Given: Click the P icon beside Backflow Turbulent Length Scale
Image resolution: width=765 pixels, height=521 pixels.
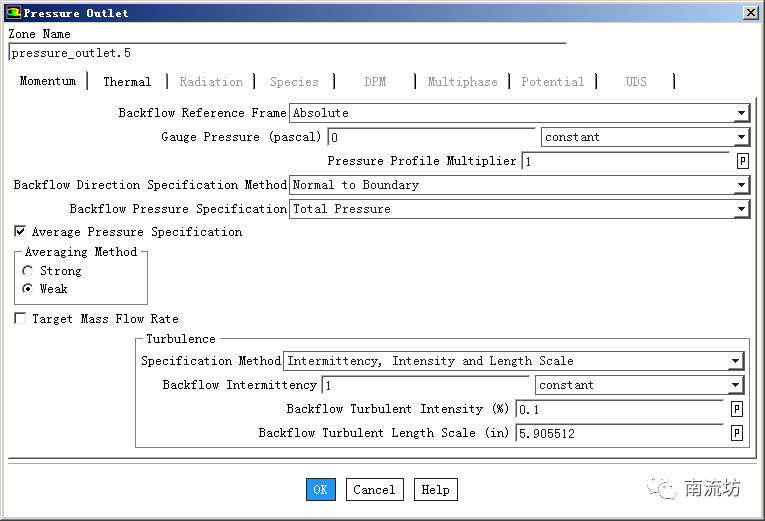Looking at the screenshot, I should 736,433.
